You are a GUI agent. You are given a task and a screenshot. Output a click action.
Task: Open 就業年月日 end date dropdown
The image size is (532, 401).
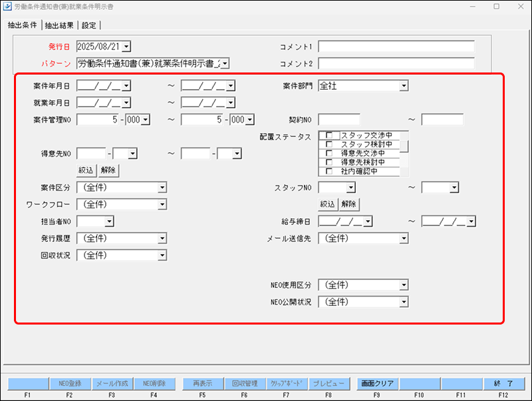point(231,102)
